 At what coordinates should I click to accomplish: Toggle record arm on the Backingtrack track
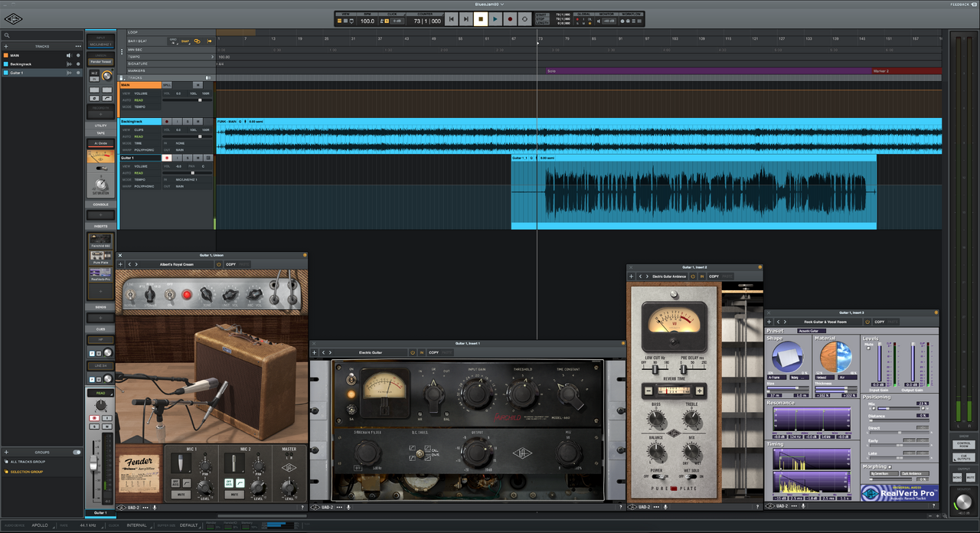click(166, 121)
